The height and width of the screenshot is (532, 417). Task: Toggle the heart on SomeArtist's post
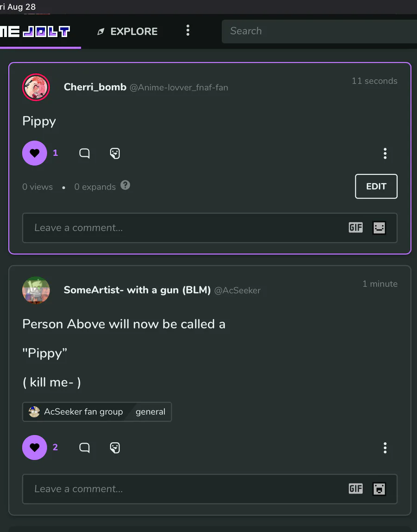35,448
